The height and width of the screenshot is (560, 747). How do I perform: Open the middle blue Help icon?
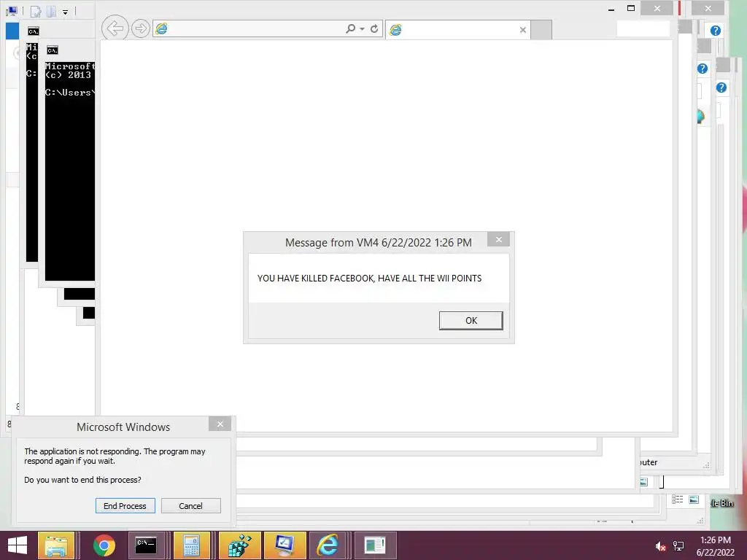click(x=703, y=69)
